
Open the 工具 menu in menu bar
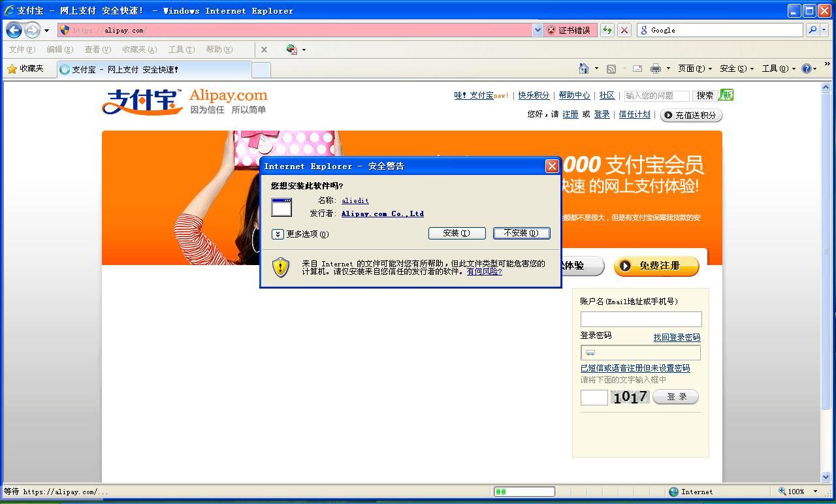(x=181, y=50)
